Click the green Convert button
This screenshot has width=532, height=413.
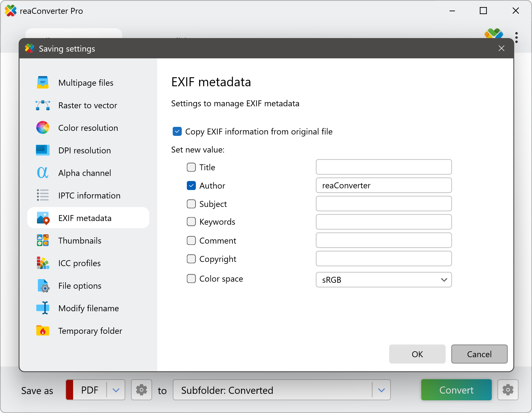pyautogui.click(x=456, y=390)
